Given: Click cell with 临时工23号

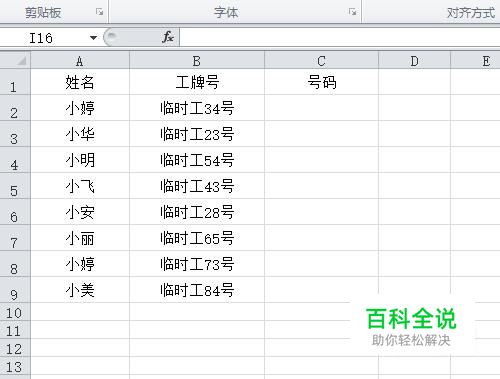Looking at the screenshot, I should click(197, 134).
